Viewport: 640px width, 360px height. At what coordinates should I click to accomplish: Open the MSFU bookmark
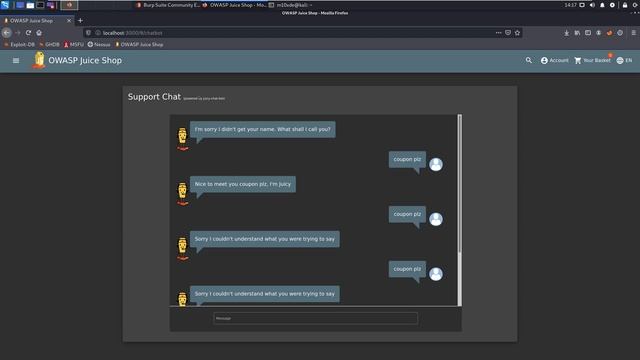pyautogui.click(x=74, y=44)
